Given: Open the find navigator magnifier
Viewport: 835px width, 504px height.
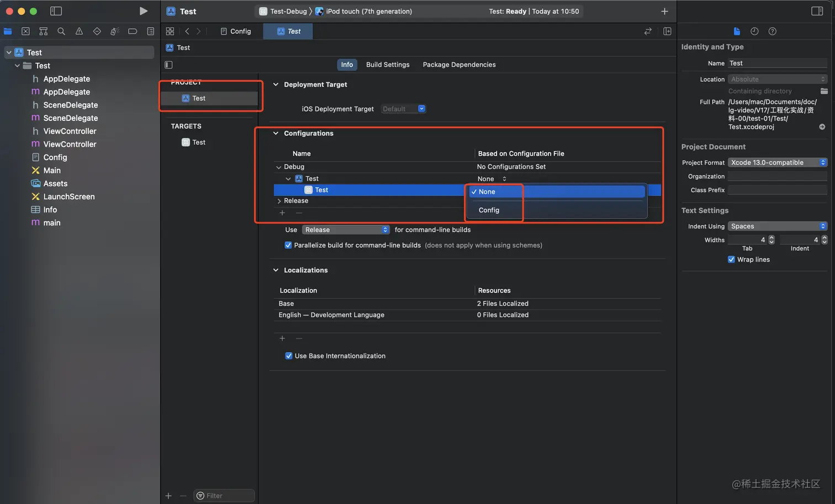Looking at the screenshot, I should (61, 31).
